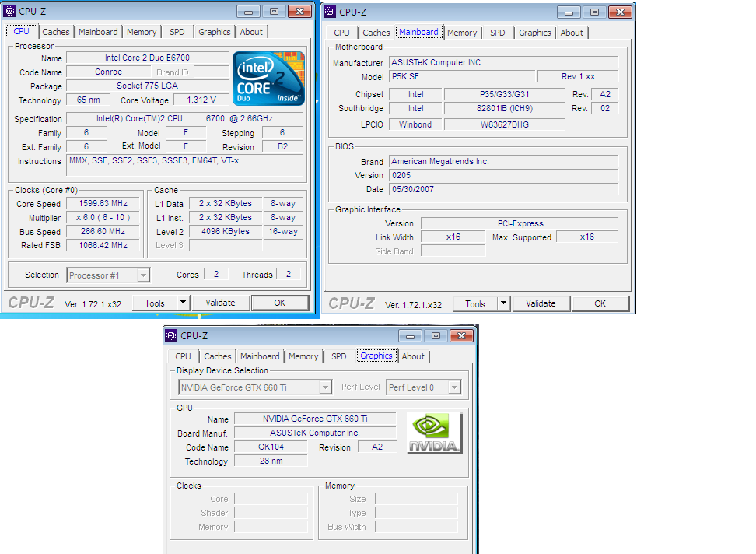Select SPD tab in the Graphics window

pos(339,356)
